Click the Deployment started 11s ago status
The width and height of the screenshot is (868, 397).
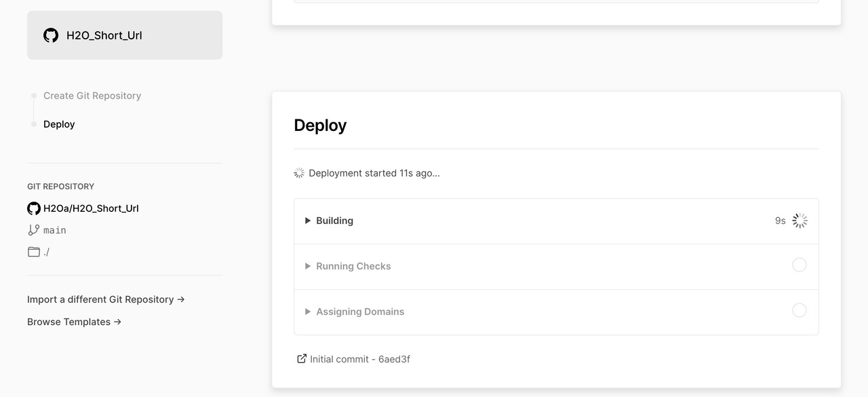[x=374, y=173]
